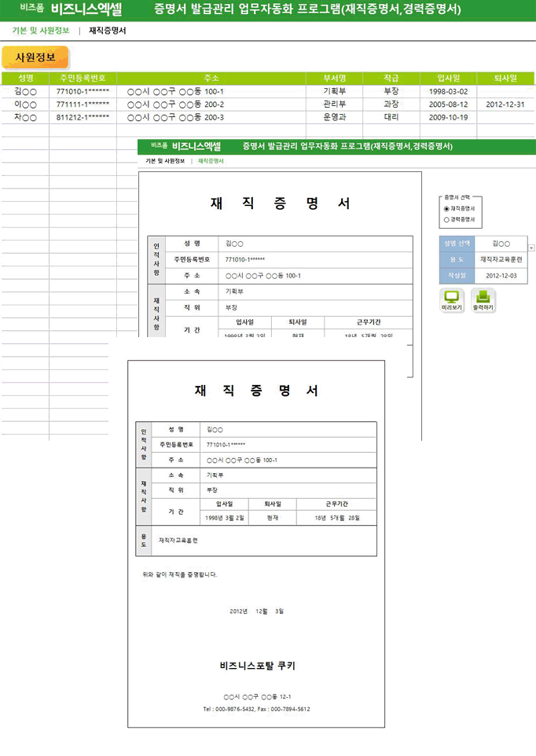Viewport: 536px width, 756px height.
Task: Click the Tel and Fax line
Action: pyautogui.click(x=256, y=709)
